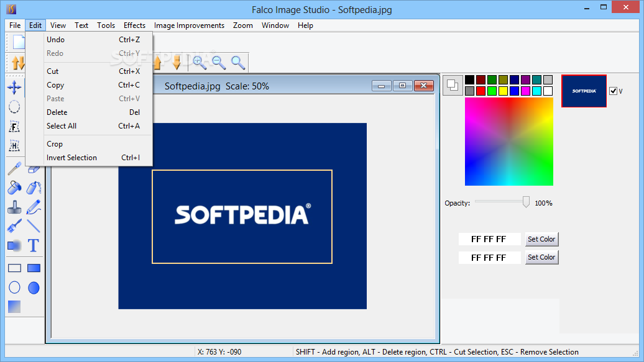Open the Window menu
644x362 pixels.
[275, 25]
